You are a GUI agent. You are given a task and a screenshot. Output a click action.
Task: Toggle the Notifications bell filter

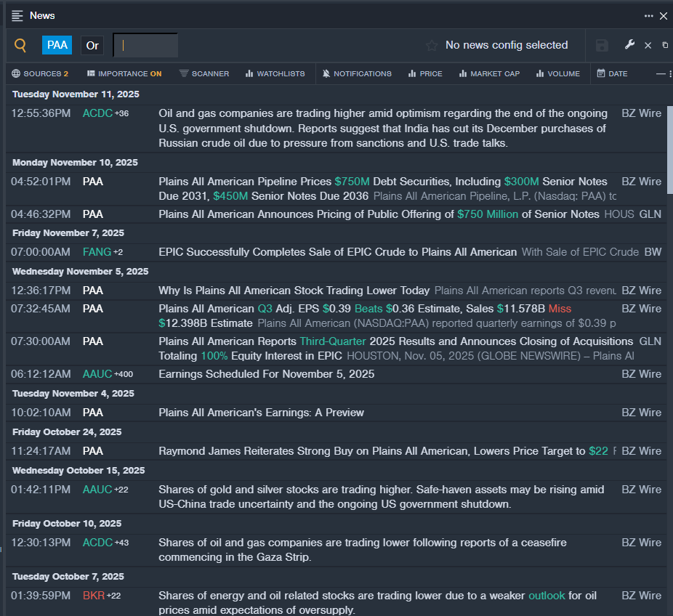point(356,73)
